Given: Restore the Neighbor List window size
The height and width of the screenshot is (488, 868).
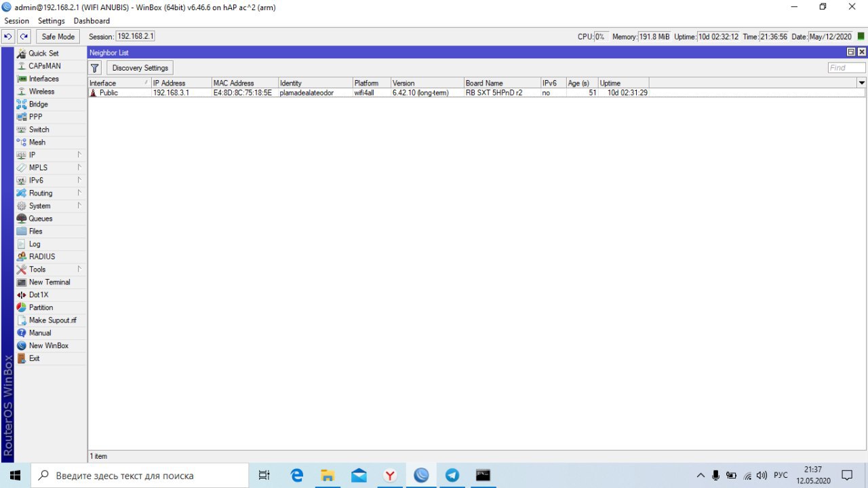Looking at the screenshot, I should click(851, 52).
